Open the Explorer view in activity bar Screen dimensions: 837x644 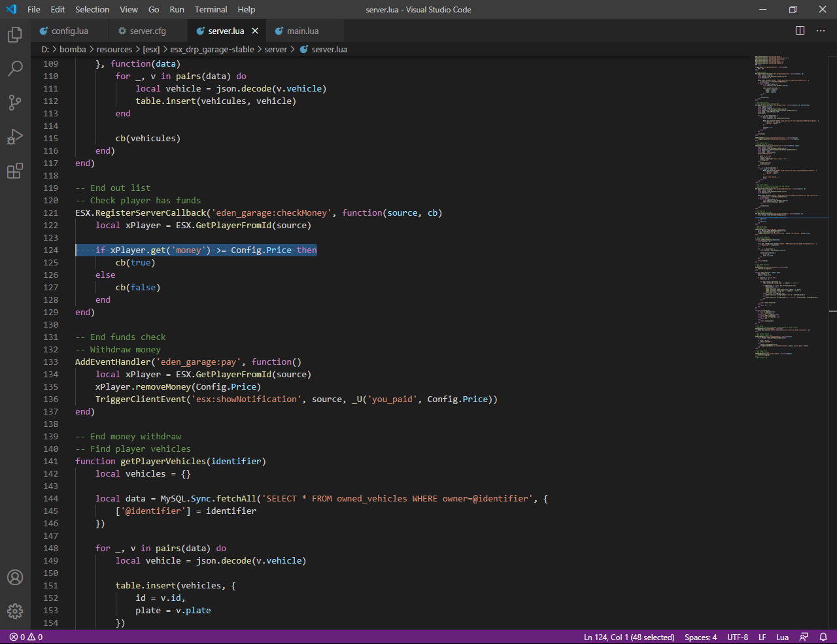pos(15,34)
